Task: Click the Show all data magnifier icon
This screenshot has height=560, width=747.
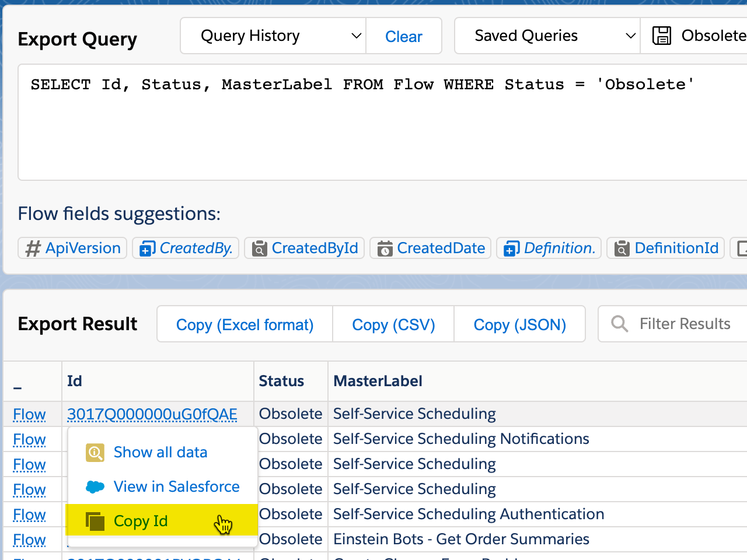Action: coord(95,453)
